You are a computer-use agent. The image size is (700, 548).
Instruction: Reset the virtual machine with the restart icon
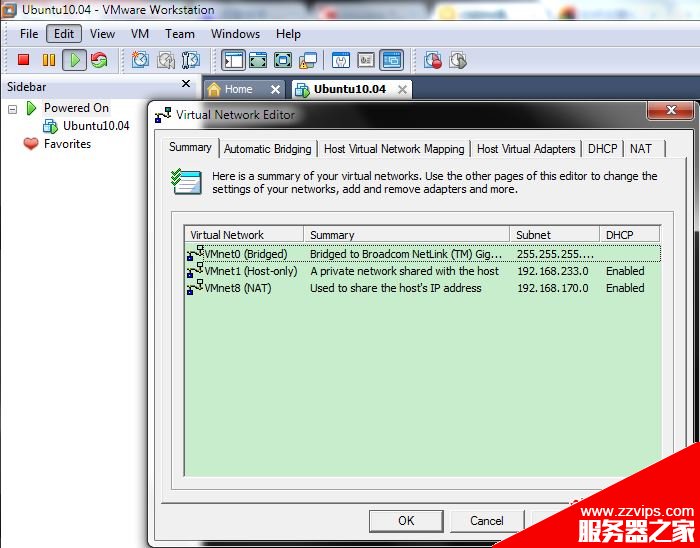click(99, 60)
